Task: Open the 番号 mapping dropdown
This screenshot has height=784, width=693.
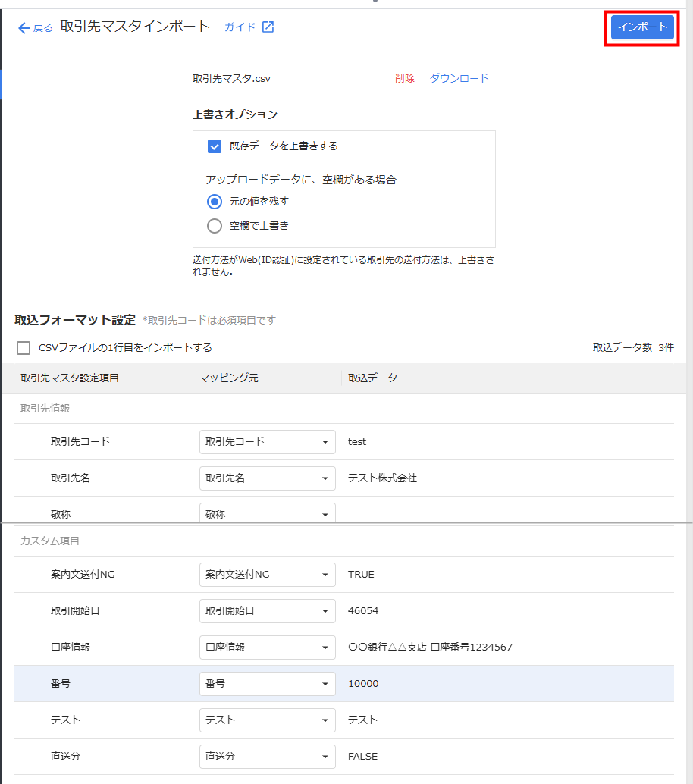Action: point(267,684)
